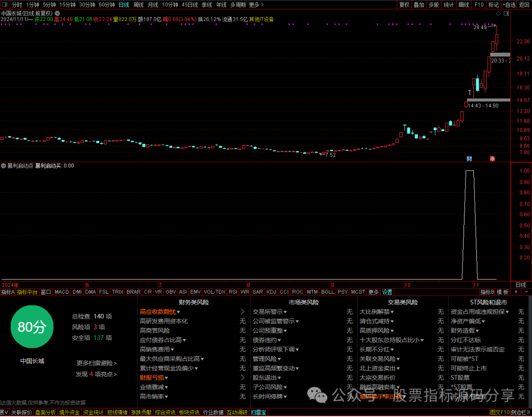532x417 pixels.
Task: Open 盘面分析 bottom tab
Action: click(x=45, y=412)
